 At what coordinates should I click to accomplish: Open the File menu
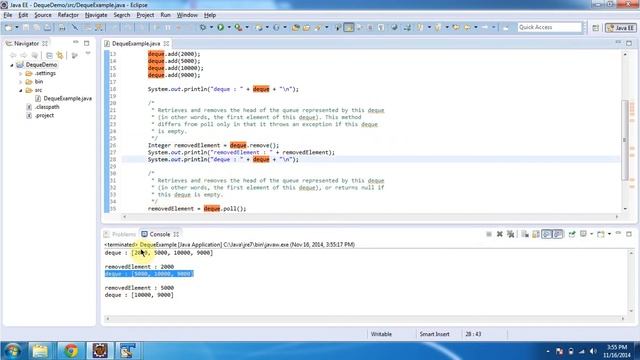tap(8, 15)
